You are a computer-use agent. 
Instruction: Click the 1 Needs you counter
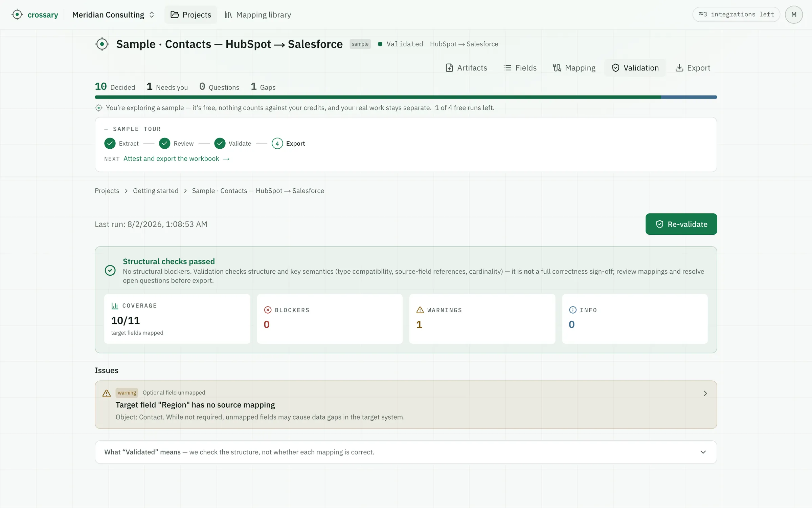[x=167, y=87]
